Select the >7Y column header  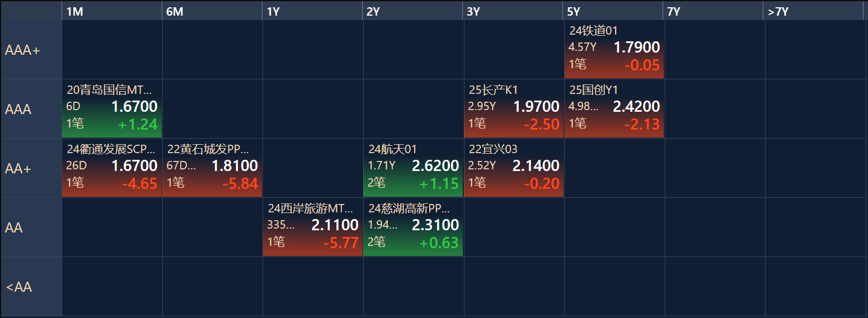pyautogui.click(x=814, y=11)
